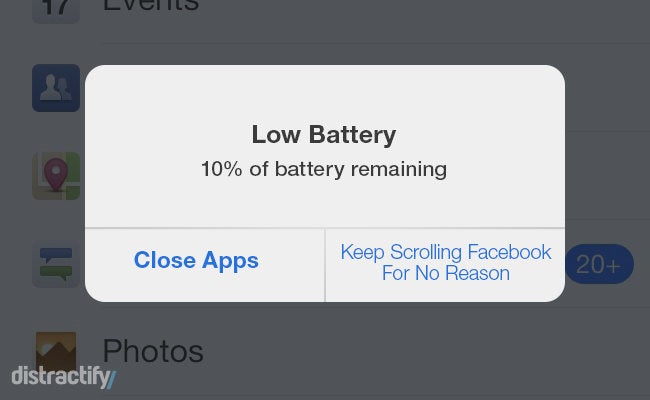Tap the brown Photos landscape icon
650x400 pixels.
56,351
